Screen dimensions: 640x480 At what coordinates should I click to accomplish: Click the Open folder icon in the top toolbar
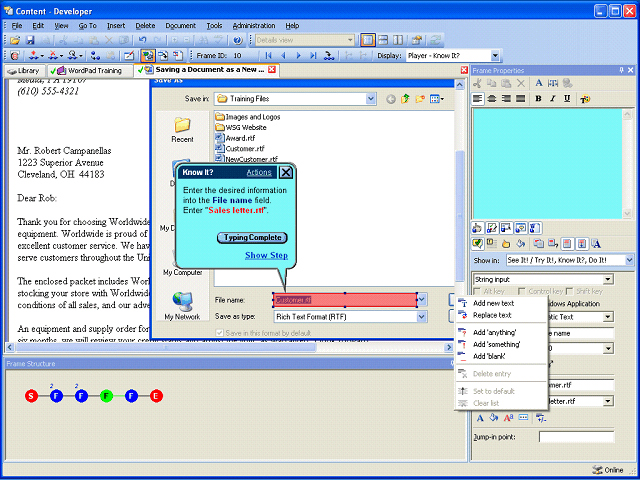15,40
